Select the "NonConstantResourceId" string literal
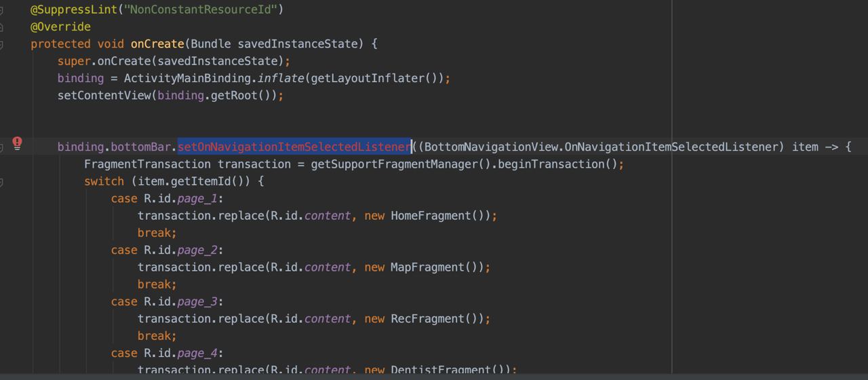 point(200,9)
